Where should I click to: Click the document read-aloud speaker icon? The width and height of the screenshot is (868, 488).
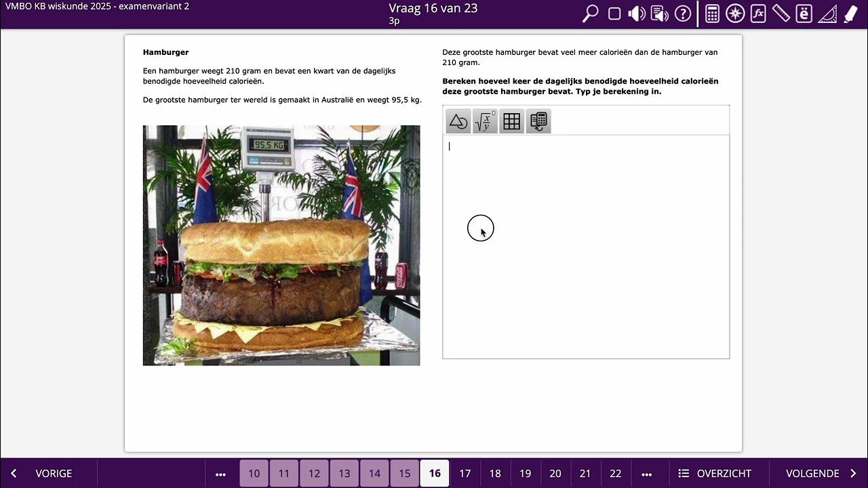(x=659, y=14)
